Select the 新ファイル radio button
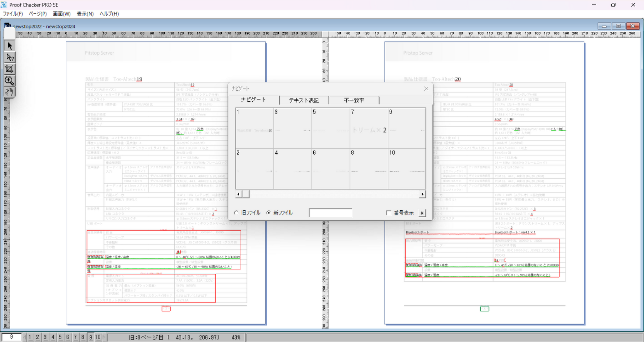 tap(269, 213)
